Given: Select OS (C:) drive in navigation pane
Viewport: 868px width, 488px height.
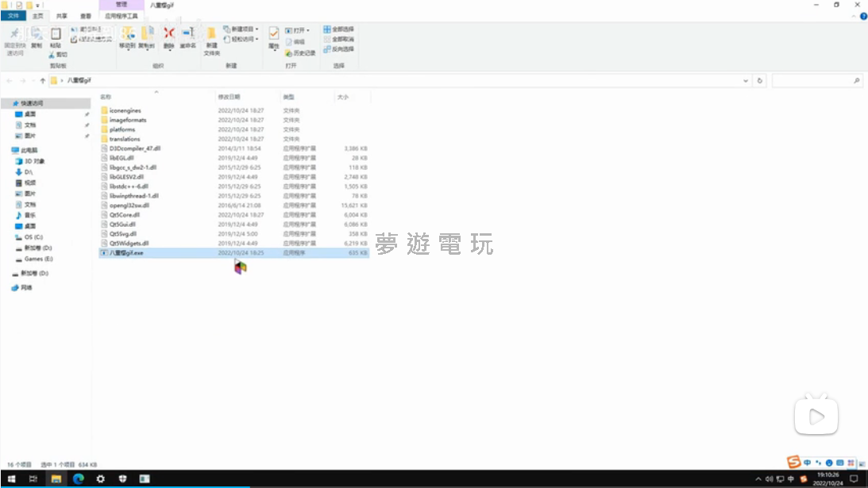Looking at the screenshot, I should [33, 237].
